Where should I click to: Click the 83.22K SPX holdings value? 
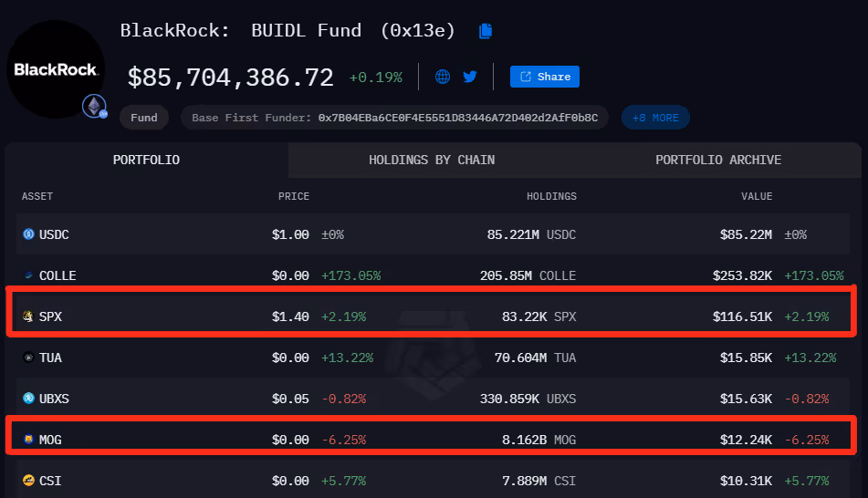point(539,316)
